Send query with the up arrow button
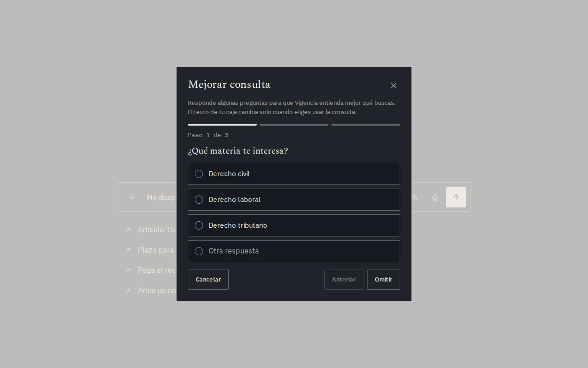The height and width of the screenshot is (368, 588). (456, 197)
